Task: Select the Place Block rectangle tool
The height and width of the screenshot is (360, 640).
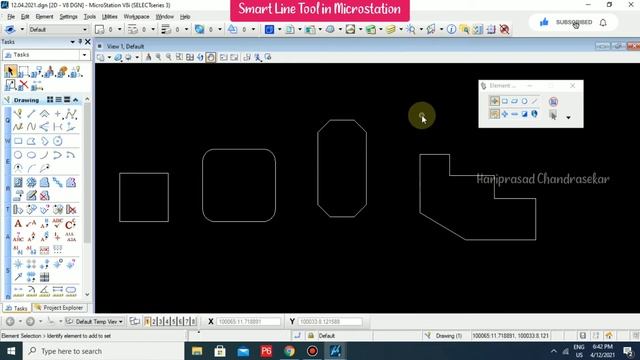Action: (x=18, y=141)
